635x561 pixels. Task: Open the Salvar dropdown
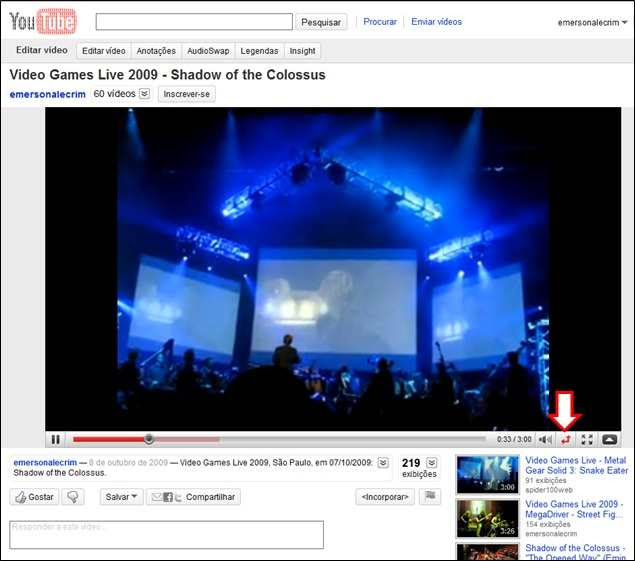pyautogui.click(x=121, y=497)
